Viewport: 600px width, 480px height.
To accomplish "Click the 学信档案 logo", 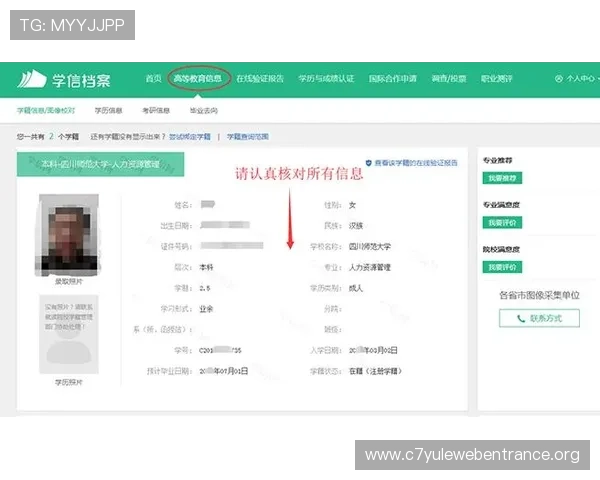I will 64,79.
